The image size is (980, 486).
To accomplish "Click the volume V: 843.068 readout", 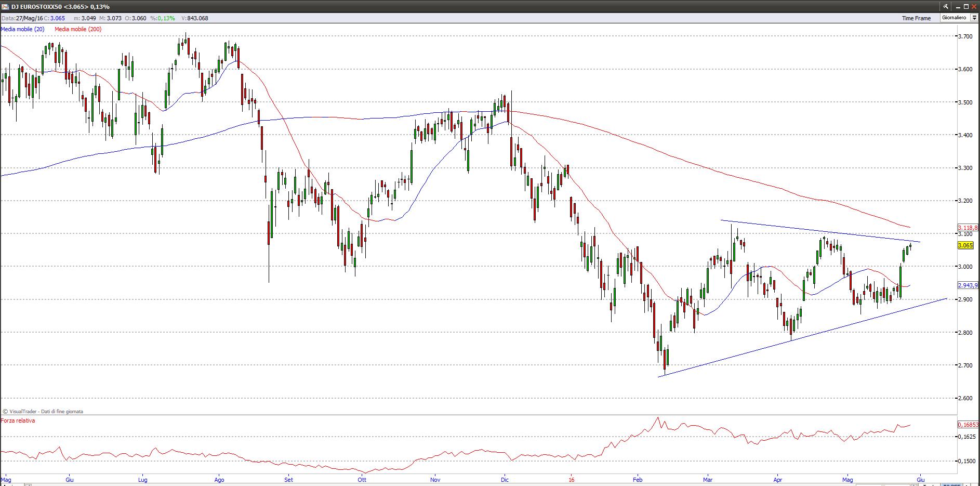I will pos(195,18).
